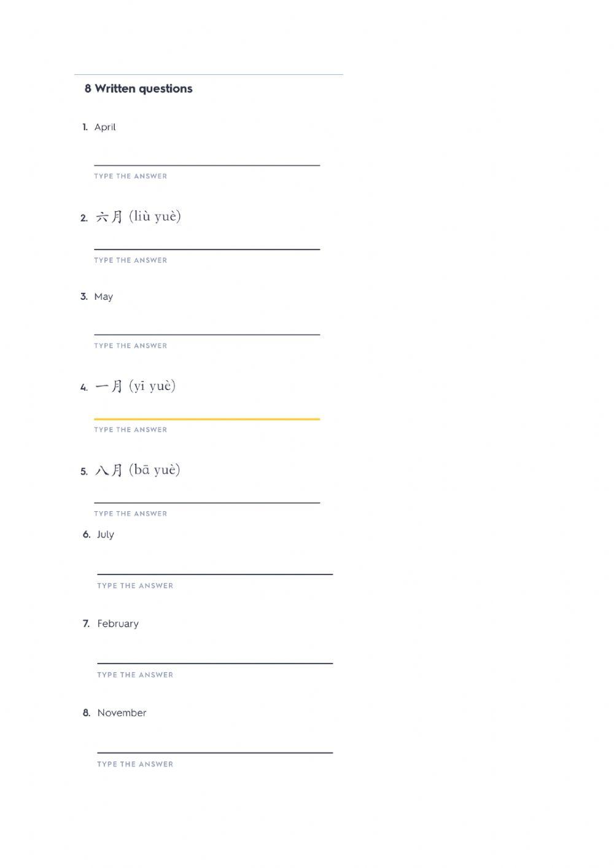614x868 pixels.
Task: Select the 八月 (bā yuè) prompt text
Action: tap(138, 471)
